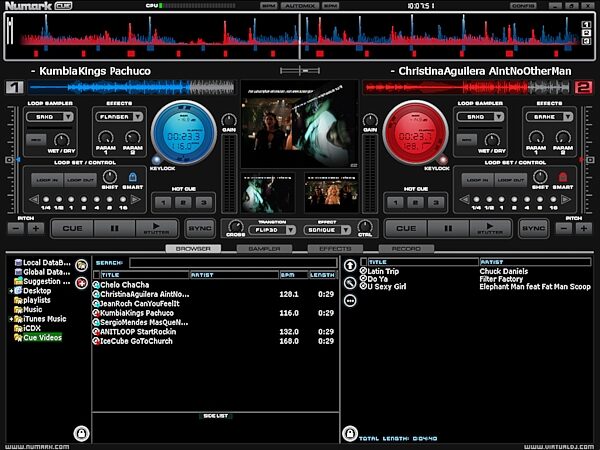Screen dimensions: 600x450
Task: Select waveform zoom level 2 icon
Action: (x=586, y=33)
